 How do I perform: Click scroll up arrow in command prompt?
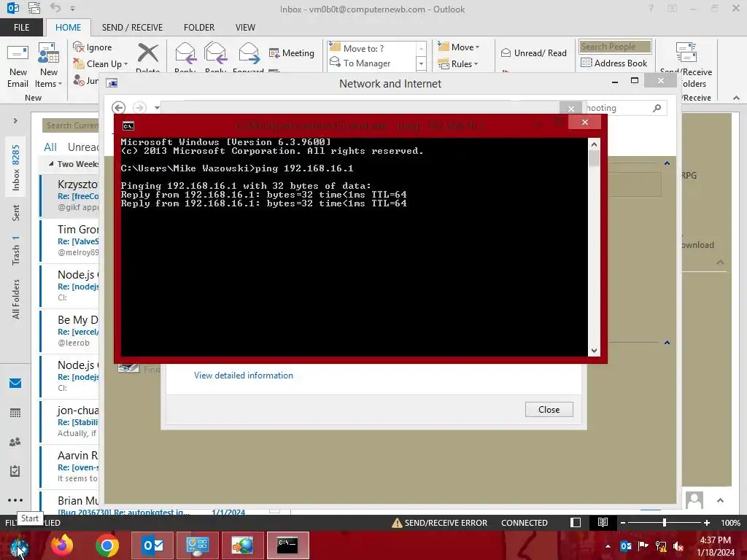(x=594, y=144)
